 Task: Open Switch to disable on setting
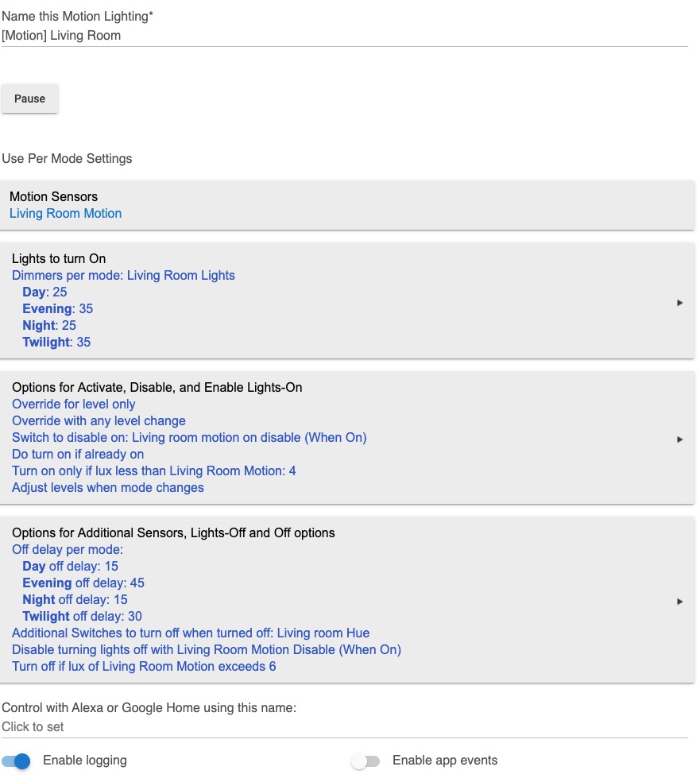click(189, 437)
